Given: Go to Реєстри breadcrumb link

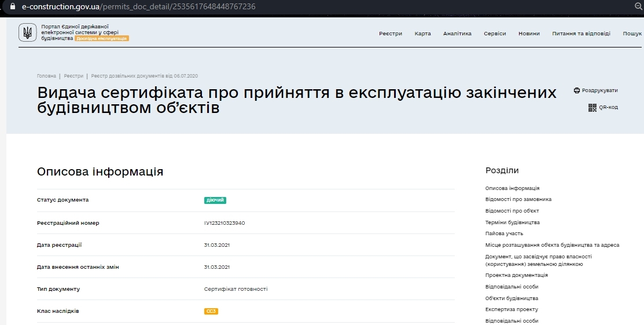Looking at the screenshot, I should 73,76.
